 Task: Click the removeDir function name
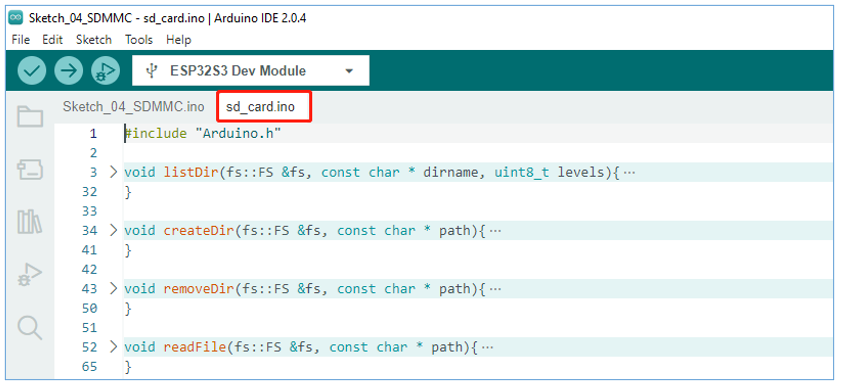(x=199, y=288)
